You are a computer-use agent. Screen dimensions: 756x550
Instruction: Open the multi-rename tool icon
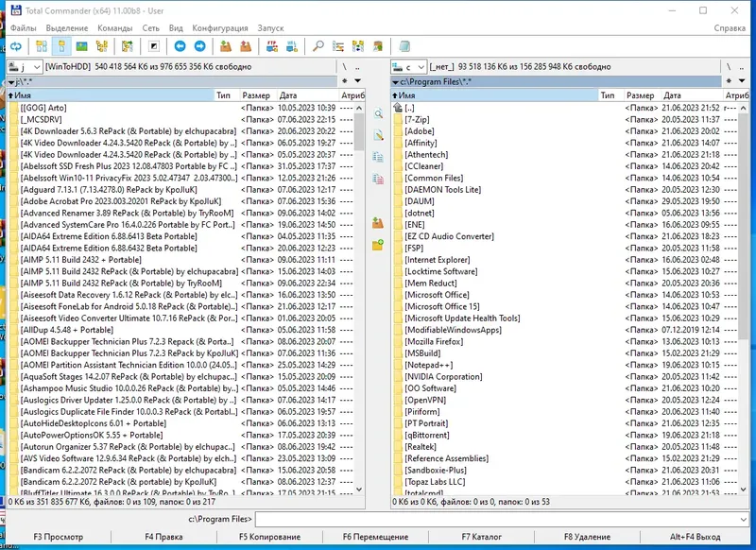pyautogui.click(x=338, y=46)
